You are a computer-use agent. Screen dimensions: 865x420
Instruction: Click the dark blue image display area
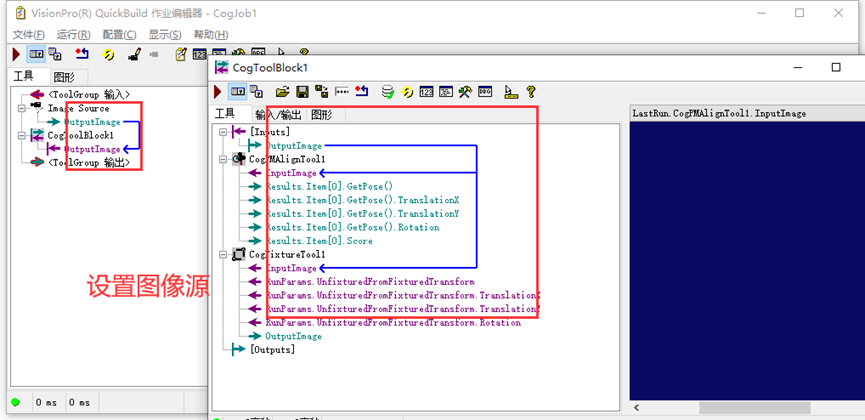click(747, 260)
